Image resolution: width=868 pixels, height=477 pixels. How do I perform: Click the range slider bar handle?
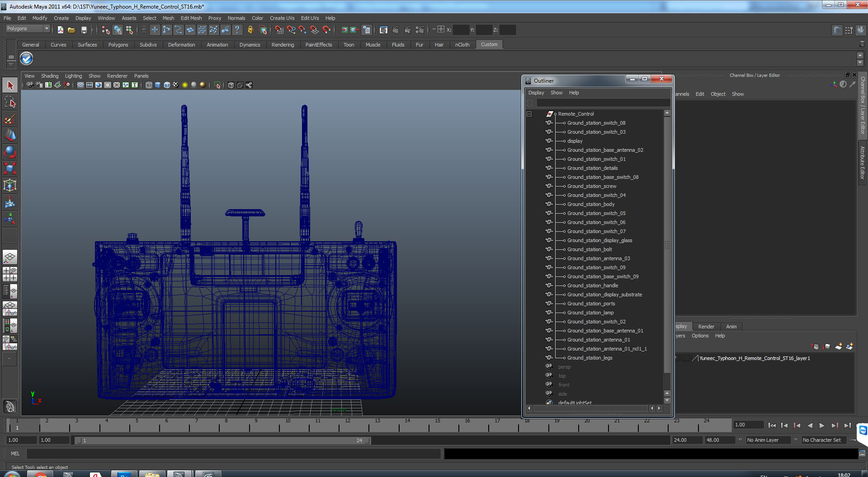tap(222, 440)
